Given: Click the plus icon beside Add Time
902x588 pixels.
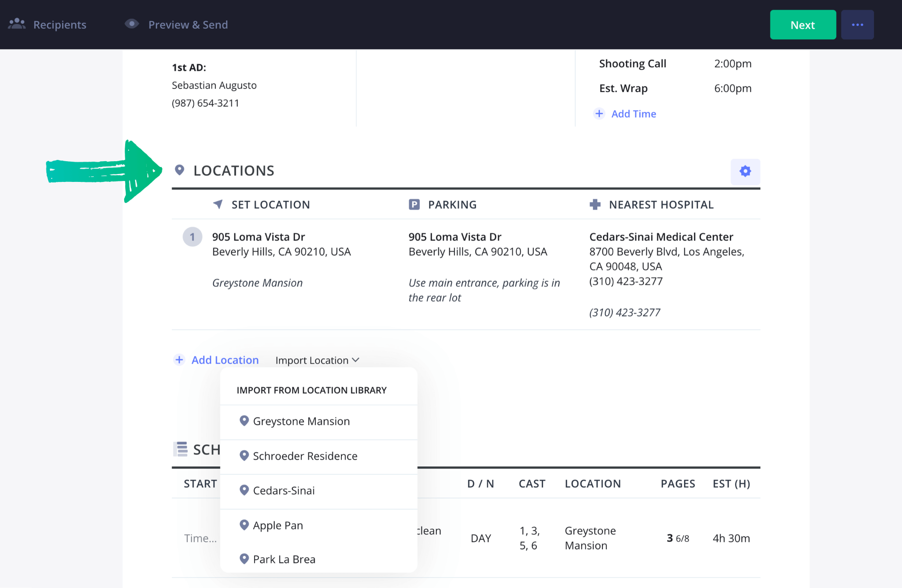Looking at the screenshot, I should pyautogui.click(x=599, y=114).
